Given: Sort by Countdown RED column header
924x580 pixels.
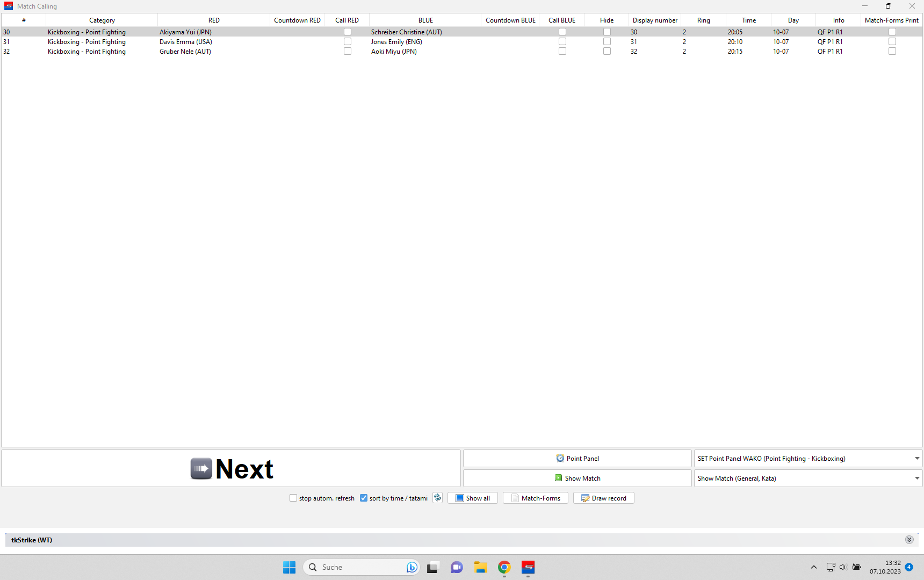Looking at the screenshot, I should pos(297,20).
